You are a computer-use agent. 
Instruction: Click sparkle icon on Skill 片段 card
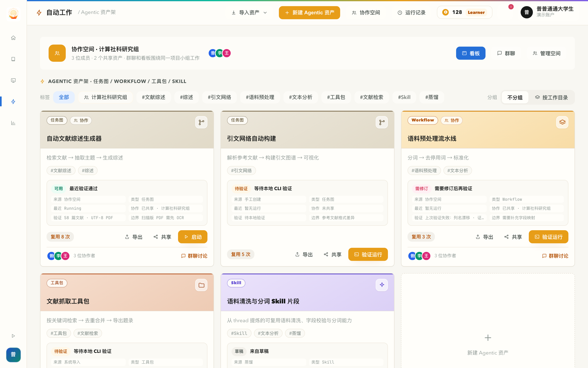pos(382,285)
